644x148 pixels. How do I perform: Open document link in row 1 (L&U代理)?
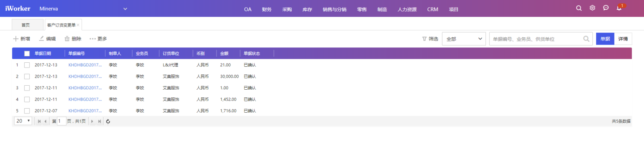click(x=85, y=65)
